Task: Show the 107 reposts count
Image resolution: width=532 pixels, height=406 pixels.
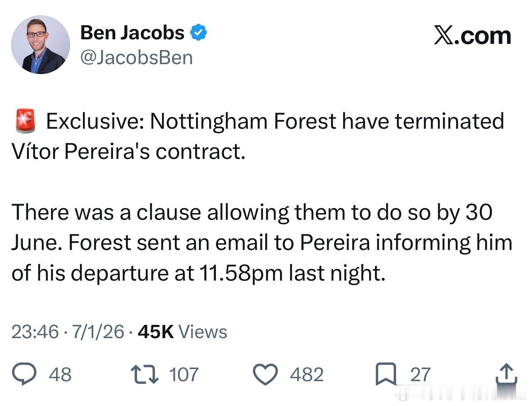Action: [x=184, y=374]
